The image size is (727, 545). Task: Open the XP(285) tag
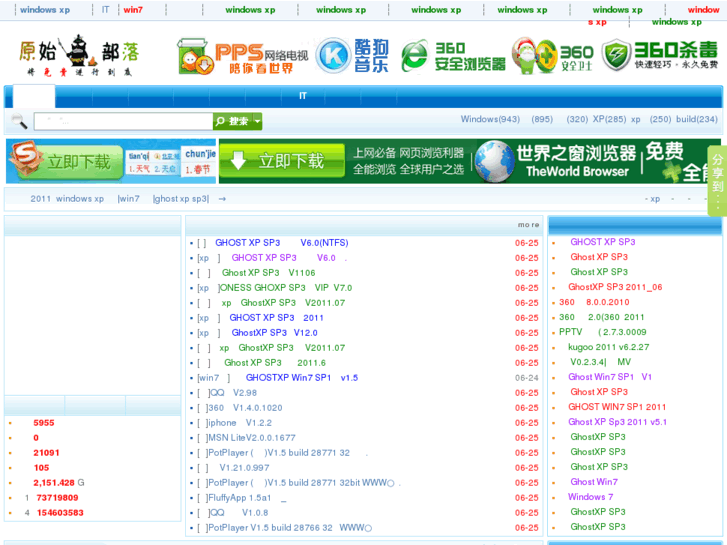pyautogui.click(x=609, y=119)
